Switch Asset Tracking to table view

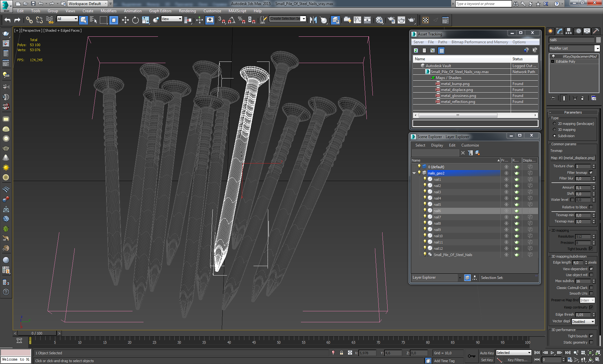(x=441, y=50)
